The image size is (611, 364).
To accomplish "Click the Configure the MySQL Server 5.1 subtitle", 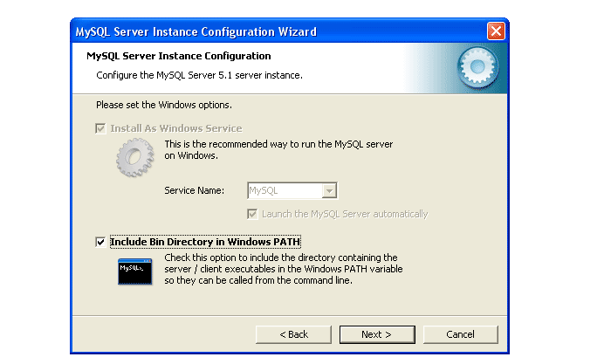I will click(199, 75).
